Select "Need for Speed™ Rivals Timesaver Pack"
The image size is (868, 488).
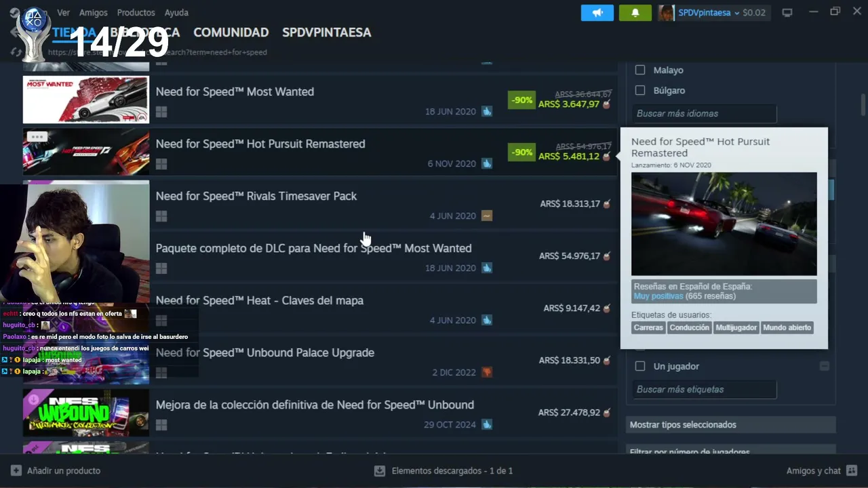256,196
